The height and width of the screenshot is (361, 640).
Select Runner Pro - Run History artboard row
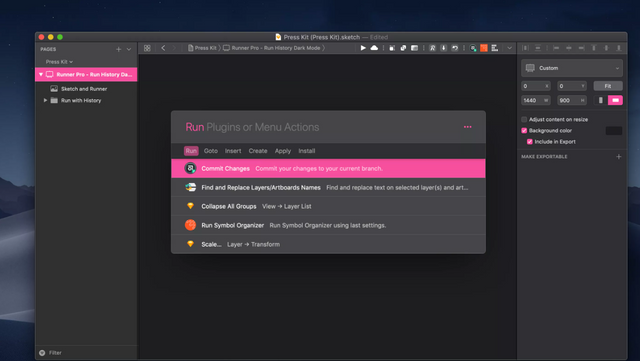click(x=86, y=75)
